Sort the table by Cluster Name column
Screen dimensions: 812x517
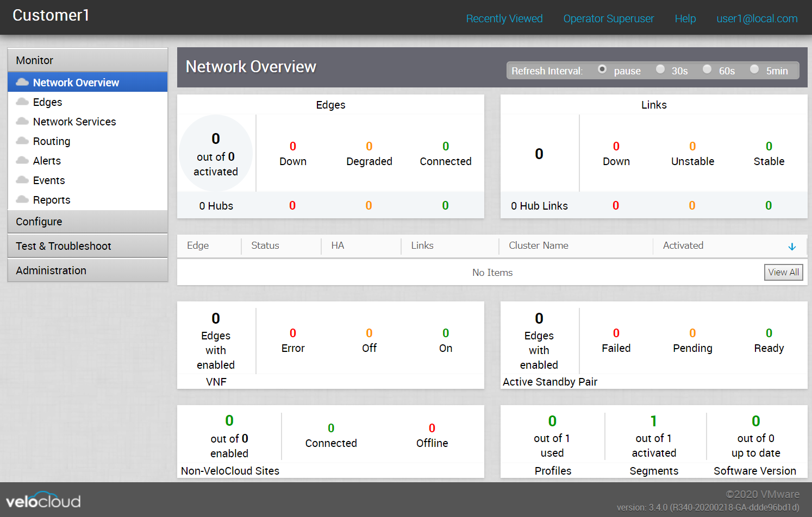[x=538, y=245]
